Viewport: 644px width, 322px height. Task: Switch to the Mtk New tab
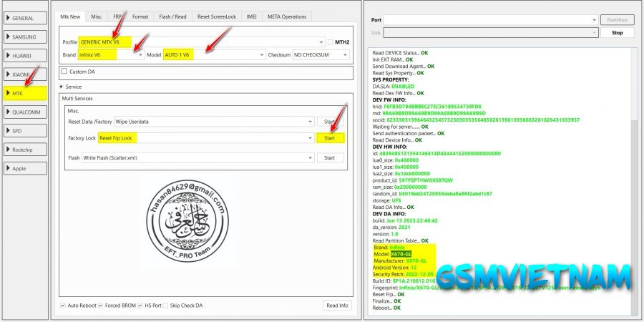70,17
